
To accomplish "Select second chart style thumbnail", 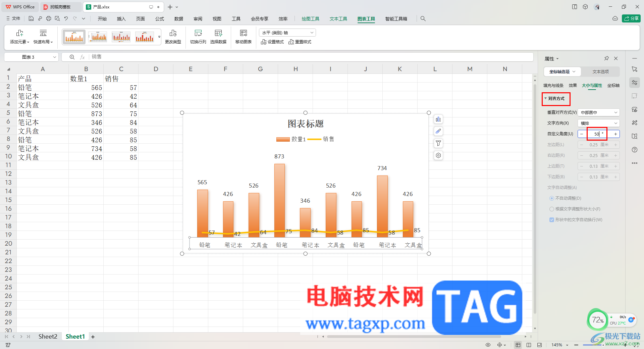I will coord(98,37).
